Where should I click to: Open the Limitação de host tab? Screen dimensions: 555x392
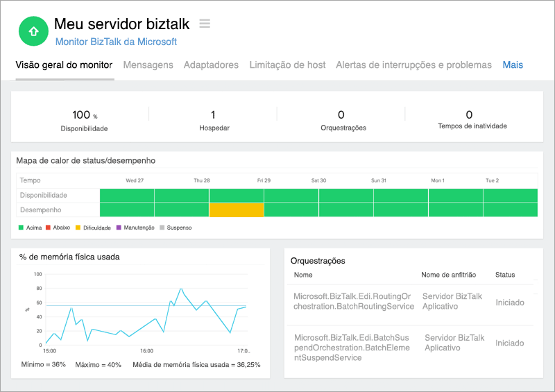(x=287, y=65)
